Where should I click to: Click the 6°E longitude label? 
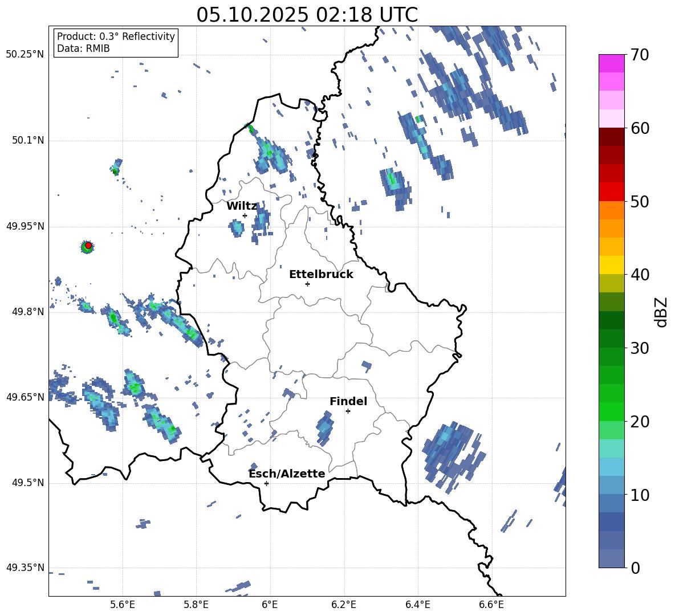point(270,605)
